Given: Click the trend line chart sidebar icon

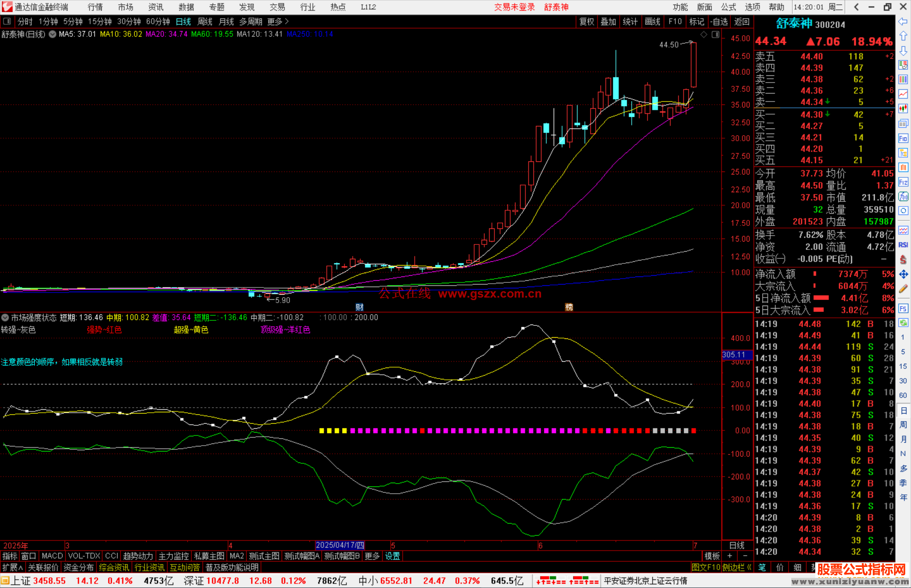Looking at the screenshot, I should pos(903,94).
